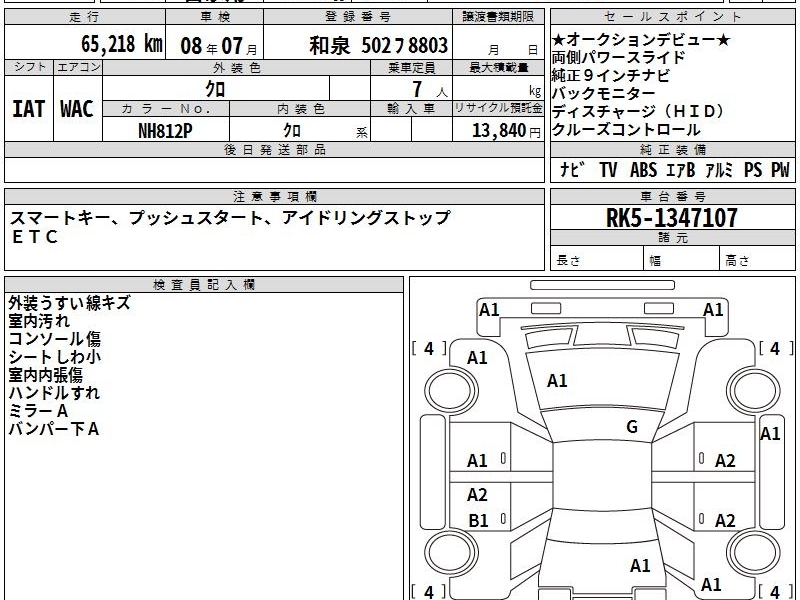The height and width of the screenshot is (600, 800).
Task: Click the カラーNo. header
Action: (x=166, y=109)
